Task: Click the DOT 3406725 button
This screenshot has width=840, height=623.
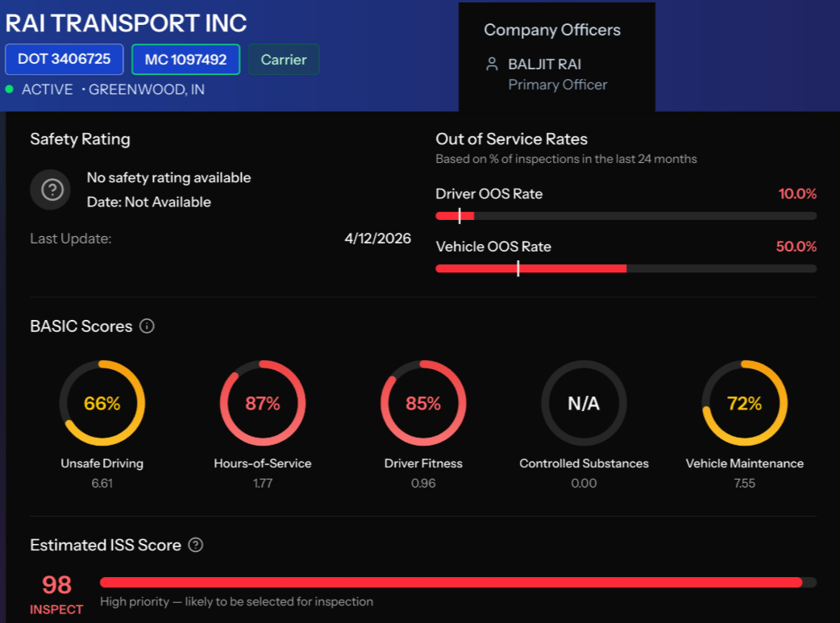Action: pos(64,59)
